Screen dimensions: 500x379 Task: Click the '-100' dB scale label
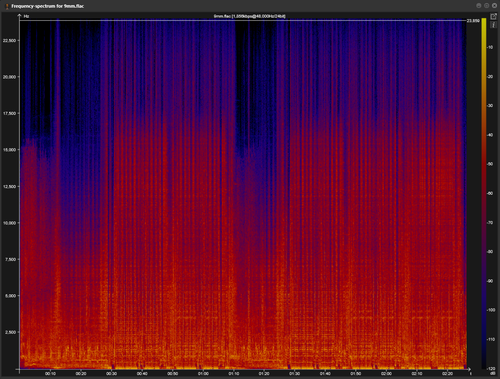click(491, 310)
